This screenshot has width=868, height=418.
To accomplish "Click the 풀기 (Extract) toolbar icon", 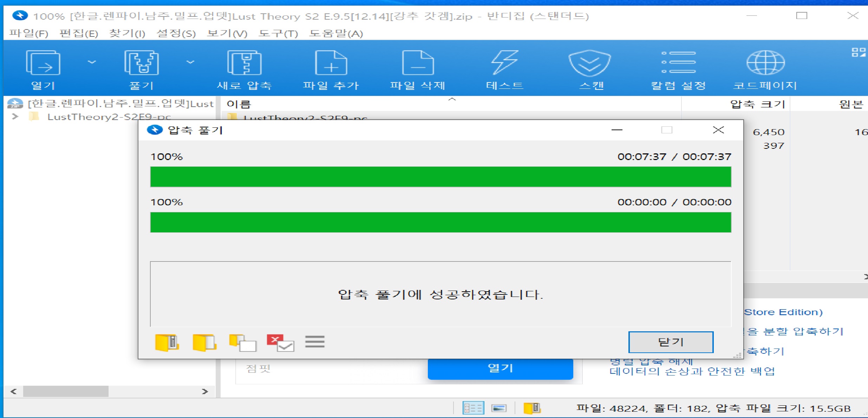I will click(141, 63).
